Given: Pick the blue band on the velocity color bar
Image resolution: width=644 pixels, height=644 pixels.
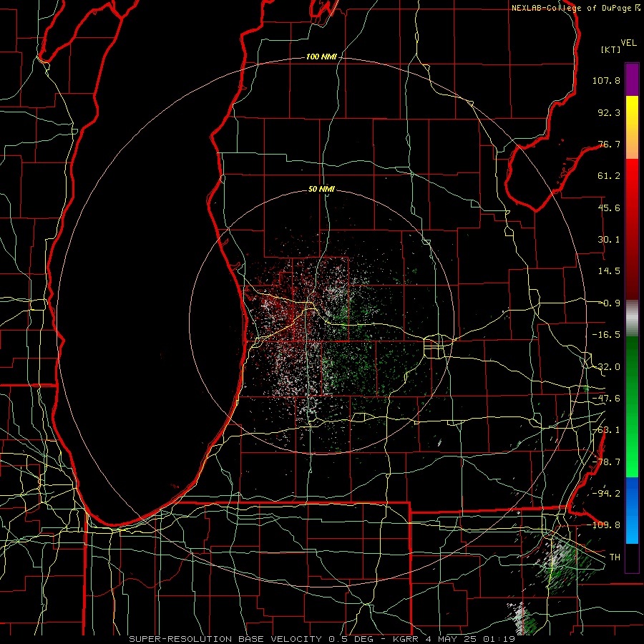Looking at the screenshot, I should click(632, 510).
